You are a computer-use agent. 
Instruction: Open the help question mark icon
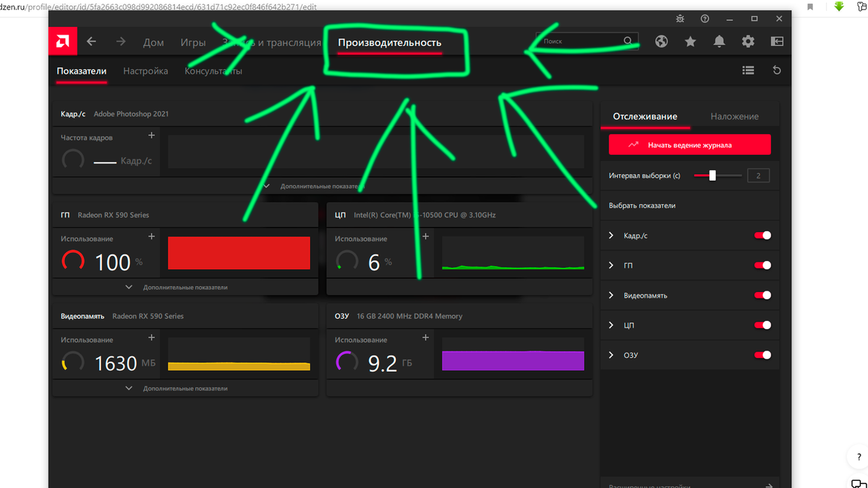705,19
